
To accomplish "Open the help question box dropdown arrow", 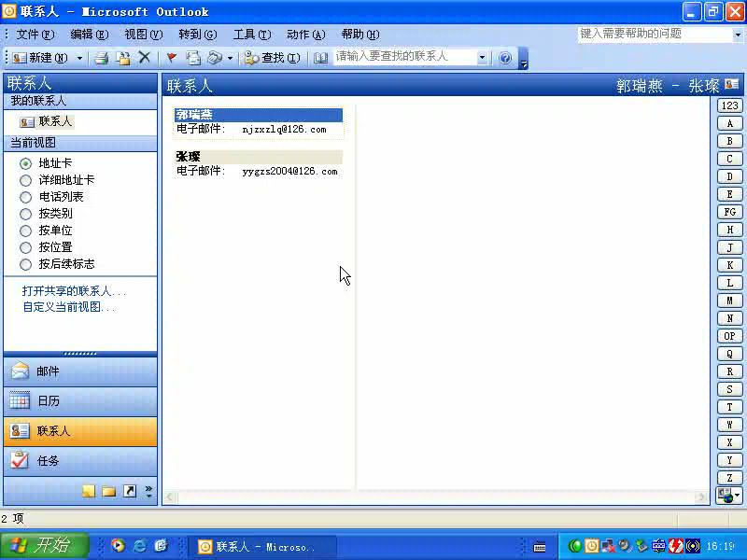I will [738, 35].
